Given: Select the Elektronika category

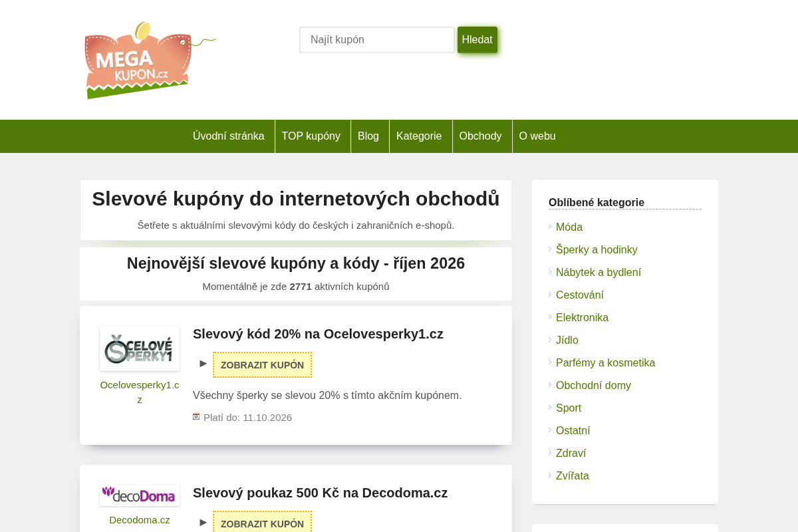Looking at the screenshot, I should point(582,318).
